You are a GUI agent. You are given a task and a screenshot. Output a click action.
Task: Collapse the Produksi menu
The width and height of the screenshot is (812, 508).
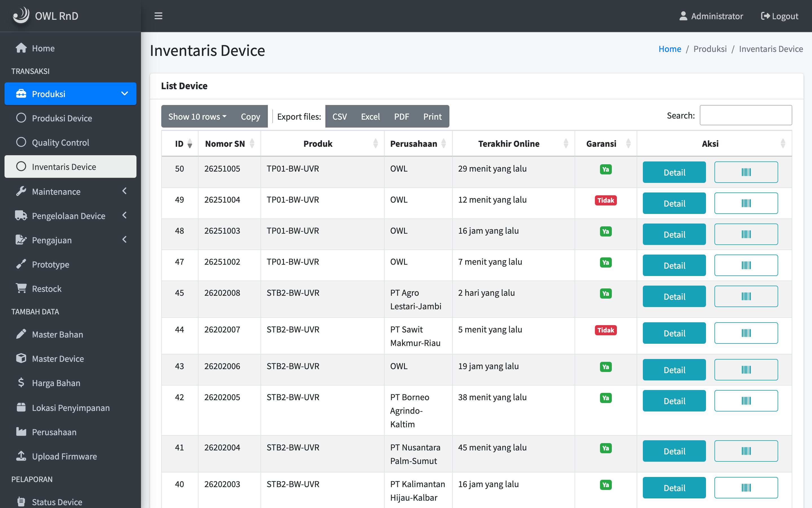point(70,94)
